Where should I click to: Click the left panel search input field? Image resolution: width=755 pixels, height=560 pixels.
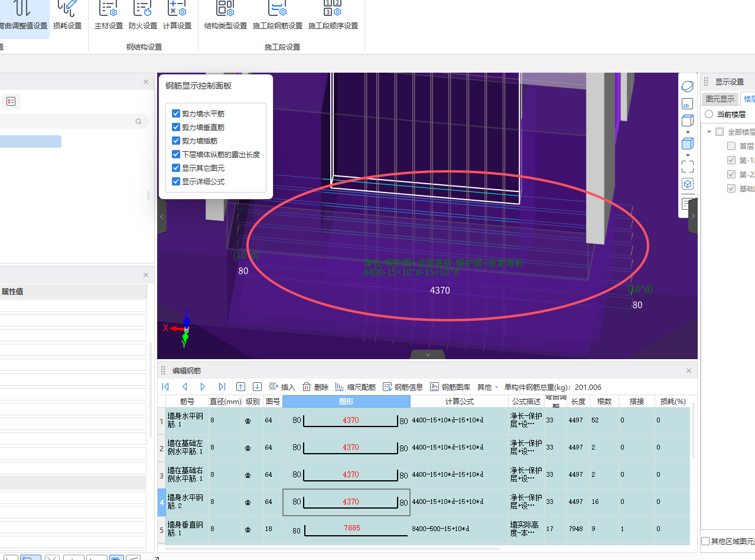pos(68,122)
